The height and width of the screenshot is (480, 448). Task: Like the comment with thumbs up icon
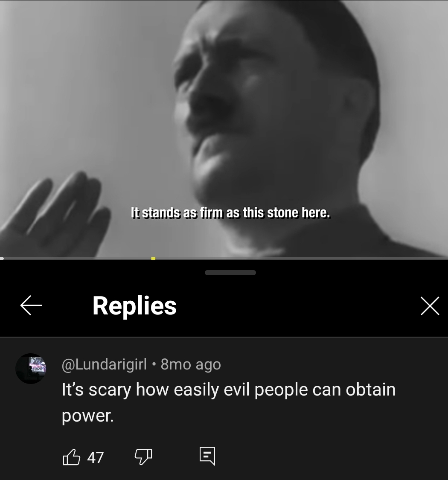(x=71, y=457)
